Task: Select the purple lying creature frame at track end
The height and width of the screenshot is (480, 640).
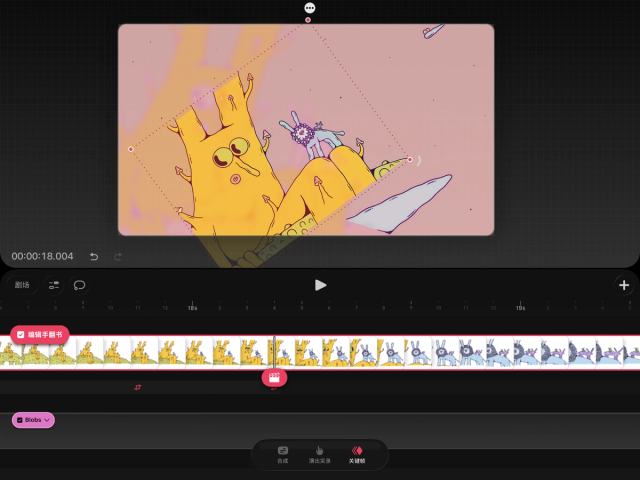Action: coord(631,353)
